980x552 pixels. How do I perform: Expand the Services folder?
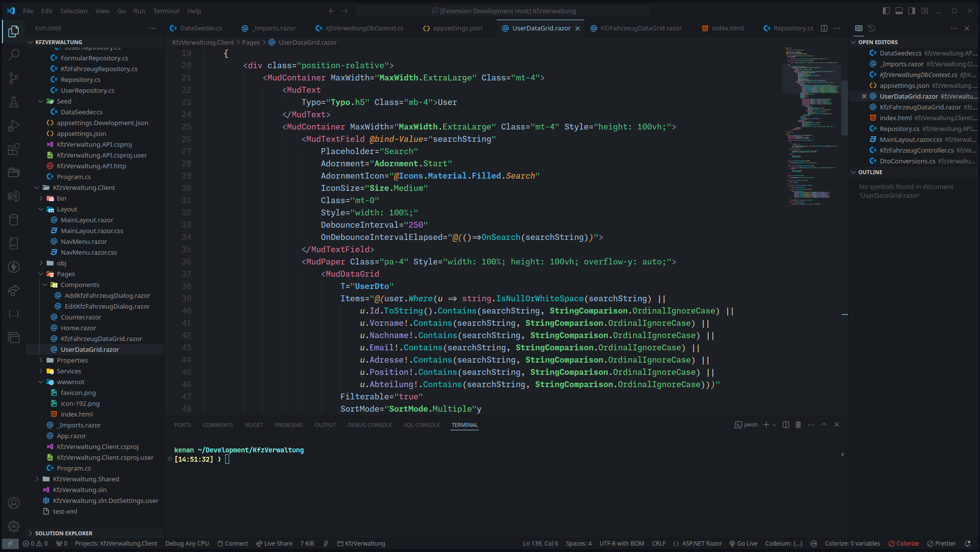[x=41, y=371]
